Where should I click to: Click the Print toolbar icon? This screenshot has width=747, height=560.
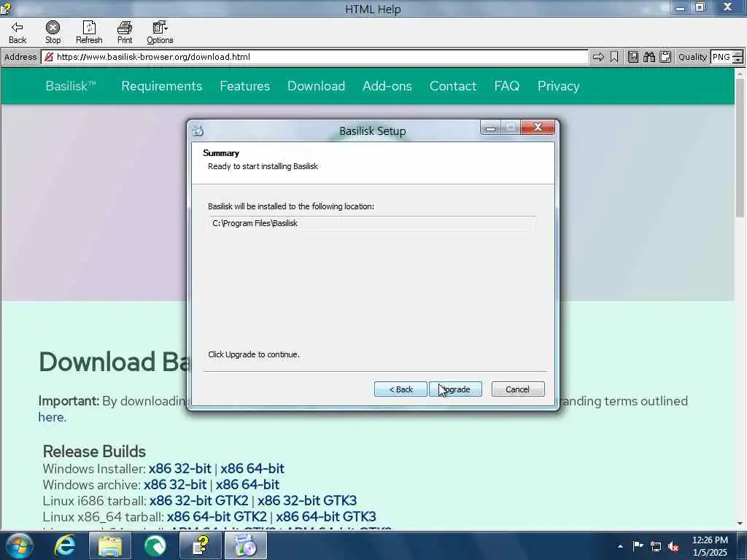point(125,32)
